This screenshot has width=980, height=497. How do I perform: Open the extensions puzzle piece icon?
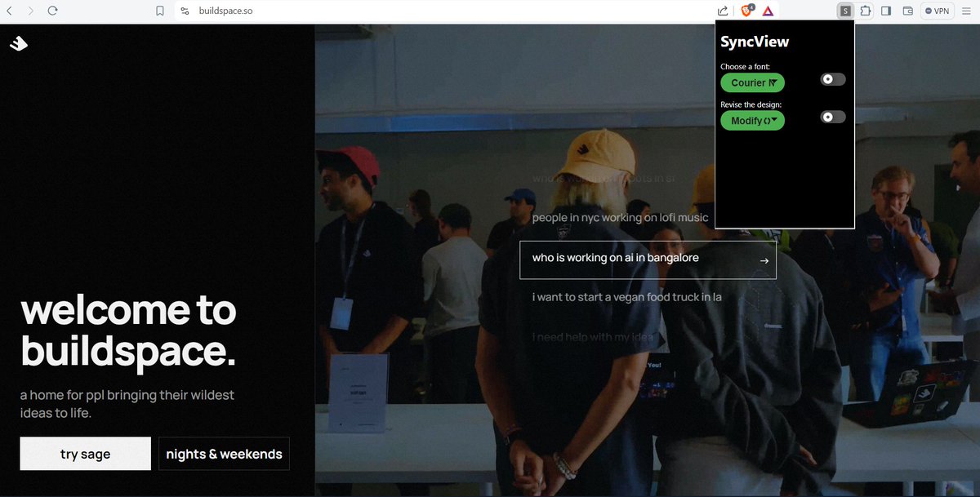pos(866,11)
